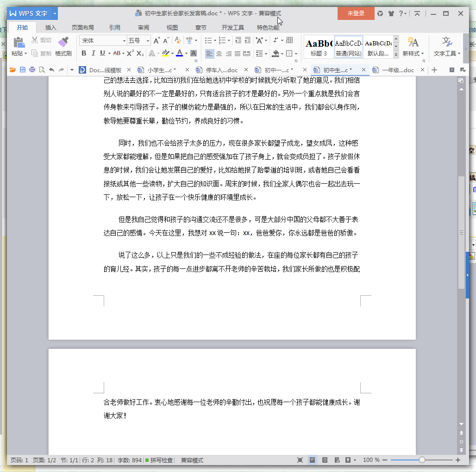Click the zoom slider handle
This screenshot has width=476, height=472.
tap(422, 460)
